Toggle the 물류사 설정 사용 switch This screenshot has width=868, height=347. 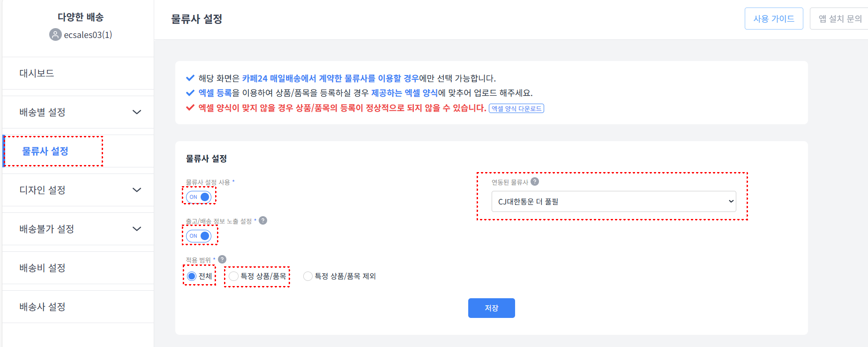pos(199,197)
